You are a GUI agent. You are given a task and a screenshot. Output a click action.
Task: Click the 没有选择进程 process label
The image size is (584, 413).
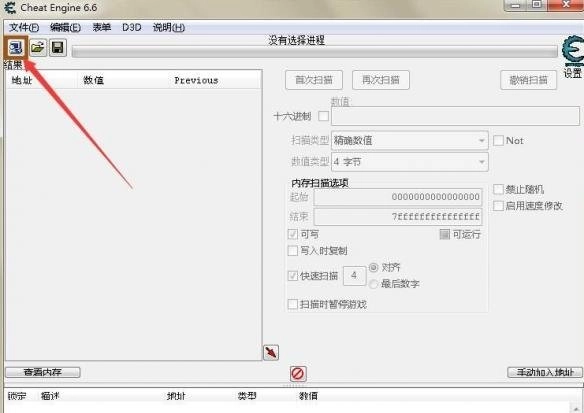(296, 40)
